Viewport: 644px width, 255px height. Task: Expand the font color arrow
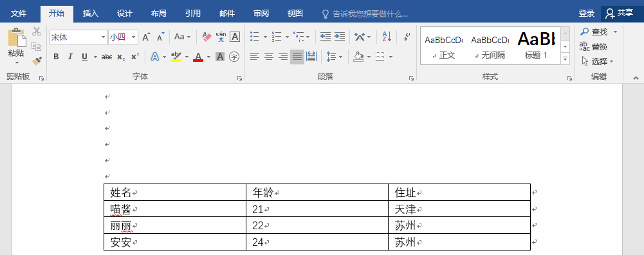click(x=208, y=57)
